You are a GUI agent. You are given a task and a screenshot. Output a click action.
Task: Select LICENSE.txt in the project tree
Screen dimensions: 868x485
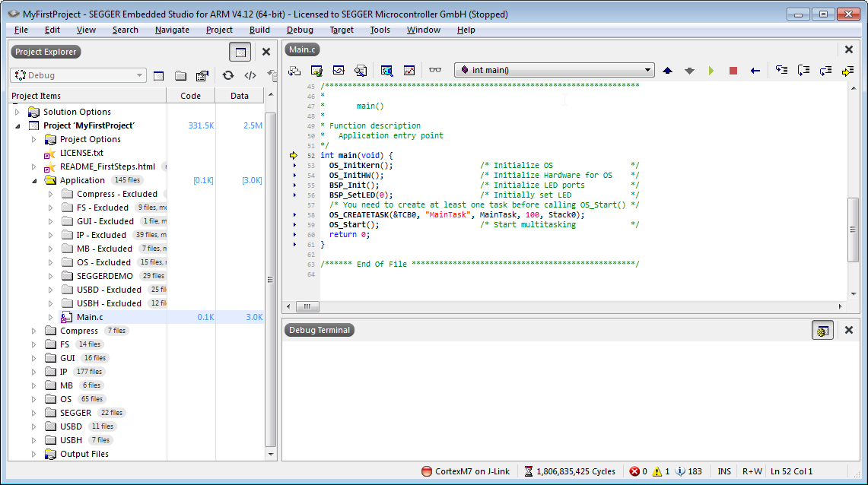pyautogui.click(x=81, y=154)
